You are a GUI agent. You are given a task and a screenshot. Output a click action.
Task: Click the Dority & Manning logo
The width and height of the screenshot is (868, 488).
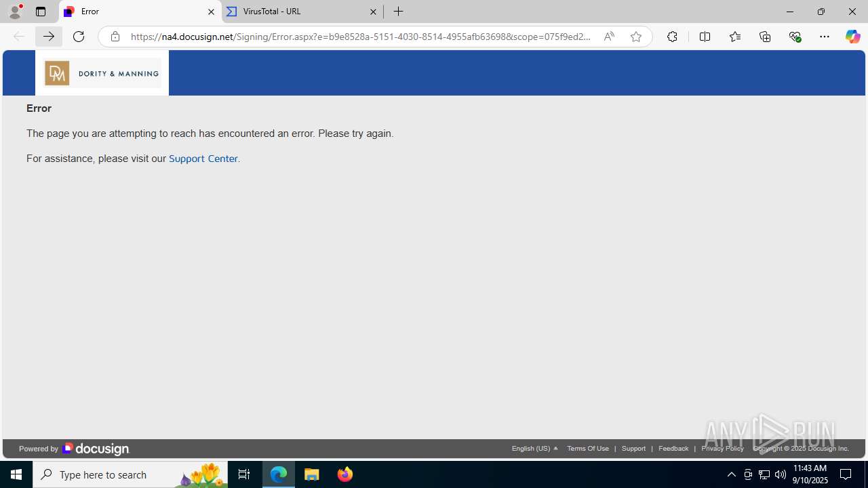pos(102,73)
